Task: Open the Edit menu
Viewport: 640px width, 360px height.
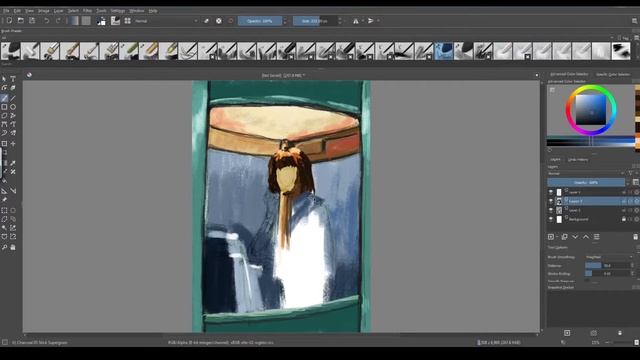Action: 17,11
